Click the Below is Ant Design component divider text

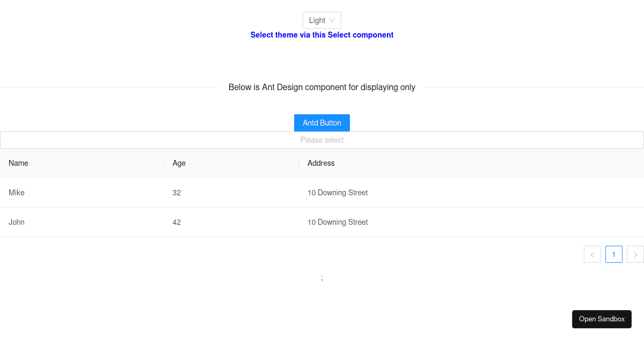(322, 87)
